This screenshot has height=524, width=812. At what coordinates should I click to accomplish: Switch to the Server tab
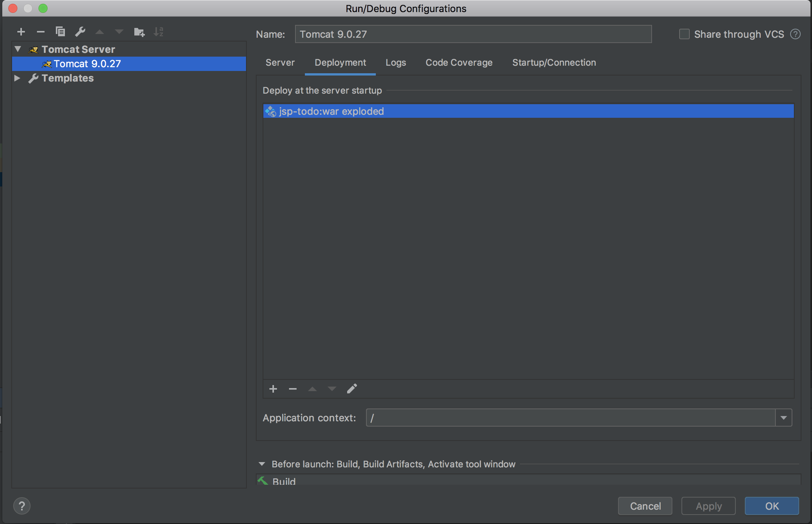coord(280,63)
